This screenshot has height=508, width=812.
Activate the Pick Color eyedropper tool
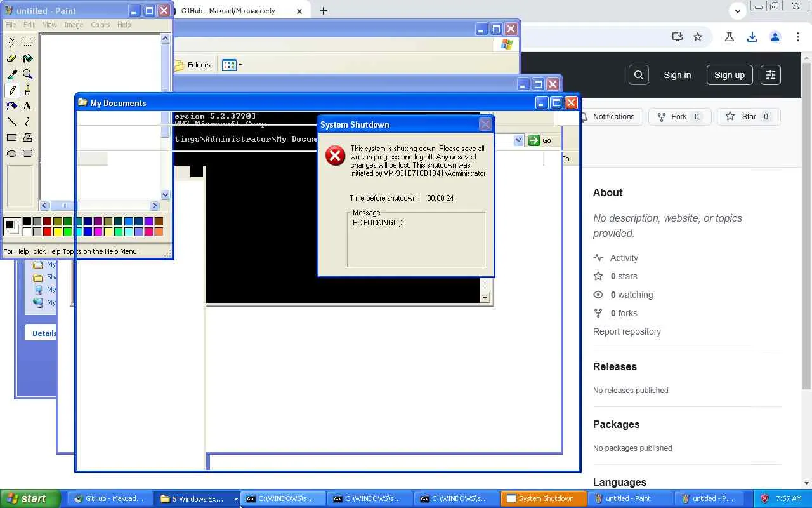point(12,74)
